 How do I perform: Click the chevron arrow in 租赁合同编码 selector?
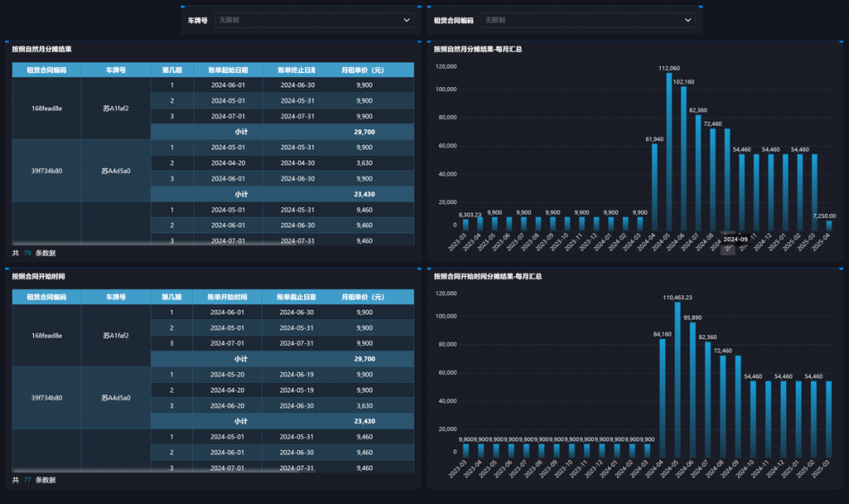coord(688,20)
